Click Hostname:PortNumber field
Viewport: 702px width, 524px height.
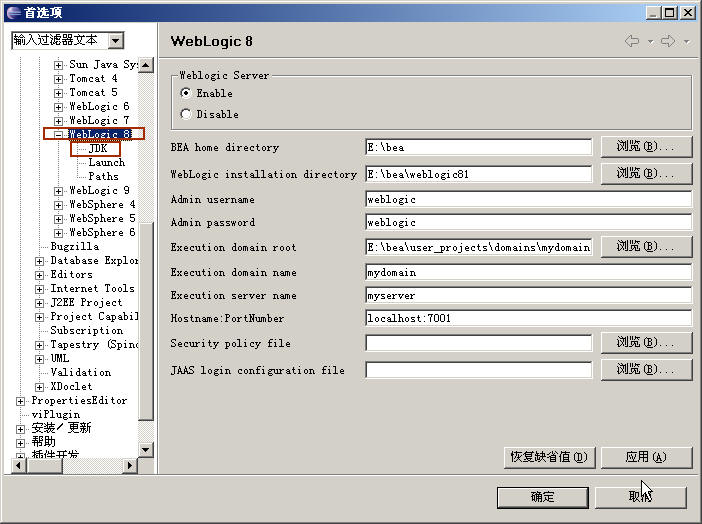(x=529, y=318)
